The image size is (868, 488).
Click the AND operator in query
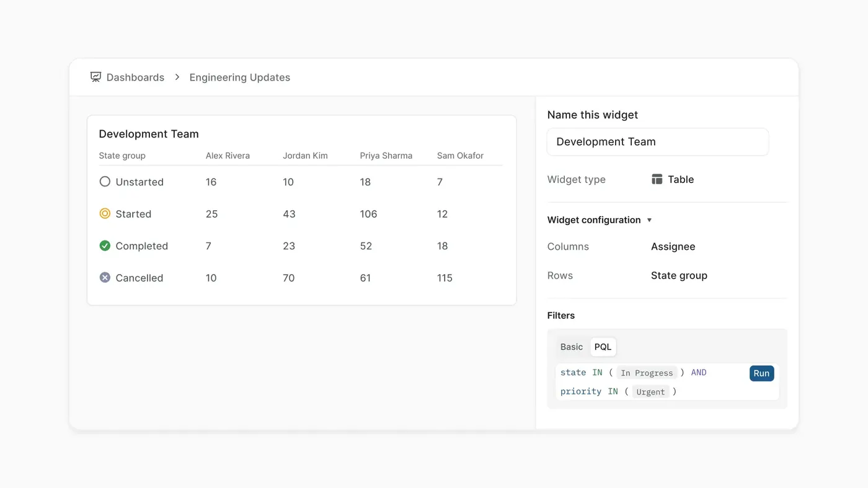(699, 373)
